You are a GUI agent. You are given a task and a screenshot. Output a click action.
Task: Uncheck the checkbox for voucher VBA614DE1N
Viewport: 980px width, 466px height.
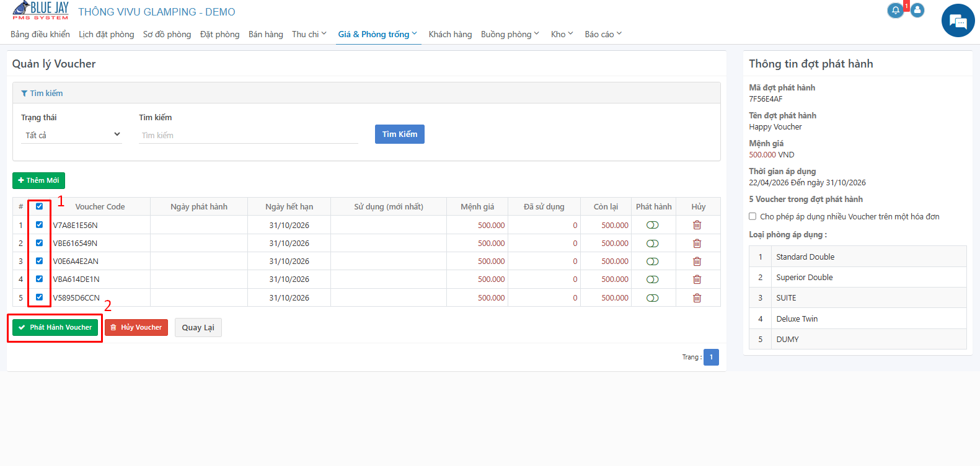pyautogui.click(x=39, y=279)
